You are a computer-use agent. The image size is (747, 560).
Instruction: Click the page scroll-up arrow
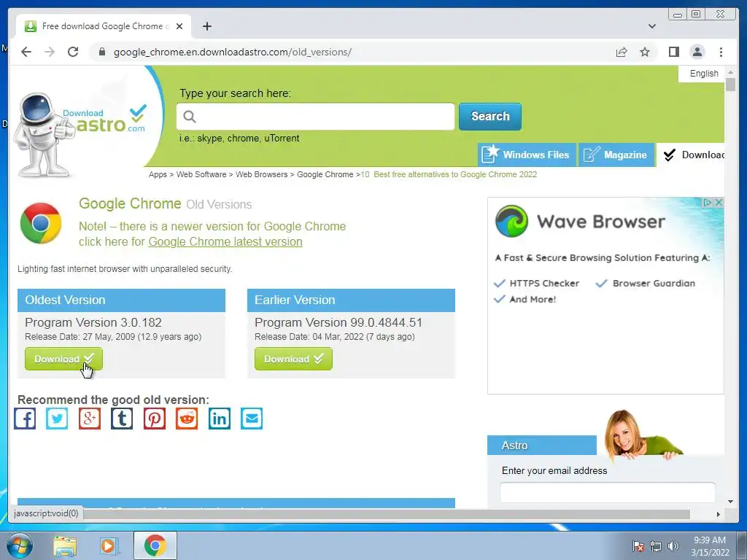tap(730, 72)
